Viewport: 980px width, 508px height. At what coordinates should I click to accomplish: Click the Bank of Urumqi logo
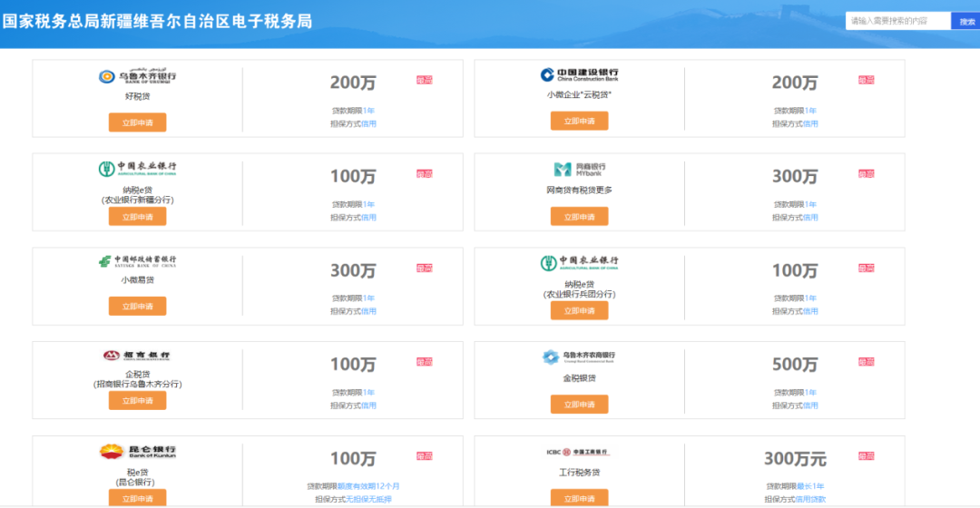(x=138, y=76)
